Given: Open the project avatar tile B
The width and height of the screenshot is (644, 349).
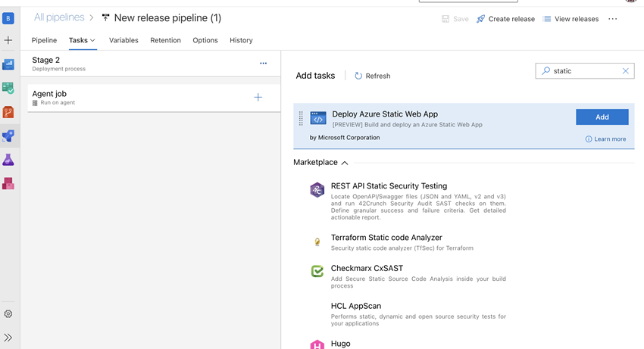Looking at the screenshot, I should click(x=8, y=18).
